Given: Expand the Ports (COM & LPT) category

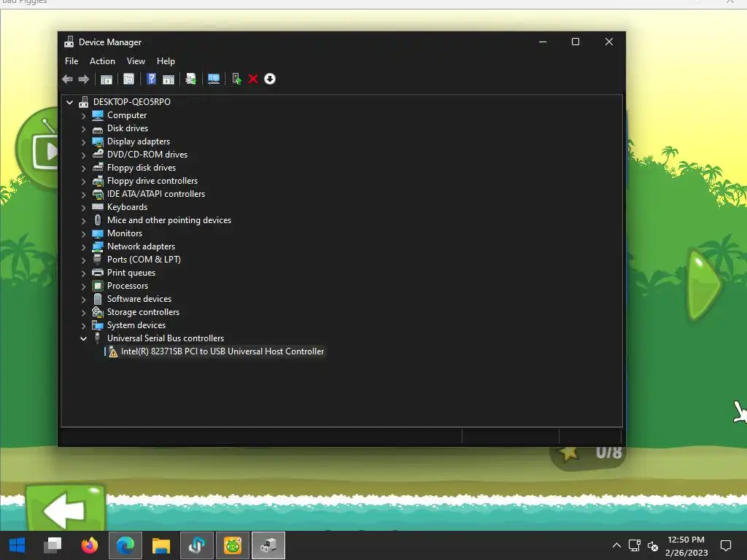Looking at the screenshot, I should pos(84,260).
